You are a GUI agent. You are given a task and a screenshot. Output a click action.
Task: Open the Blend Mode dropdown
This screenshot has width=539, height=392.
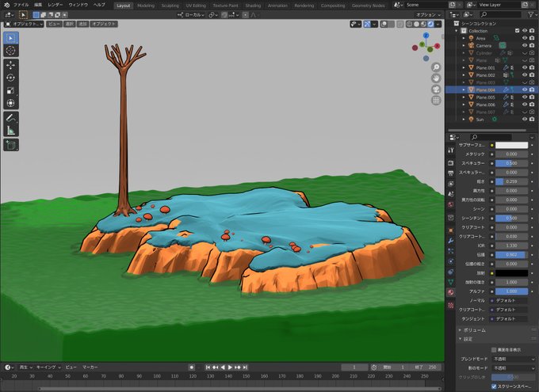tap(514, 359)
